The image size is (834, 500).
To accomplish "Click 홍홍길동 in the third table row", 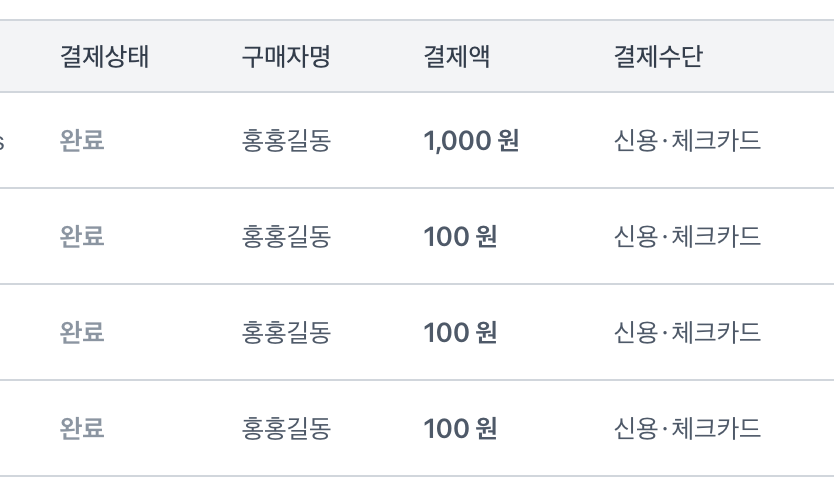I will point(286,332).
